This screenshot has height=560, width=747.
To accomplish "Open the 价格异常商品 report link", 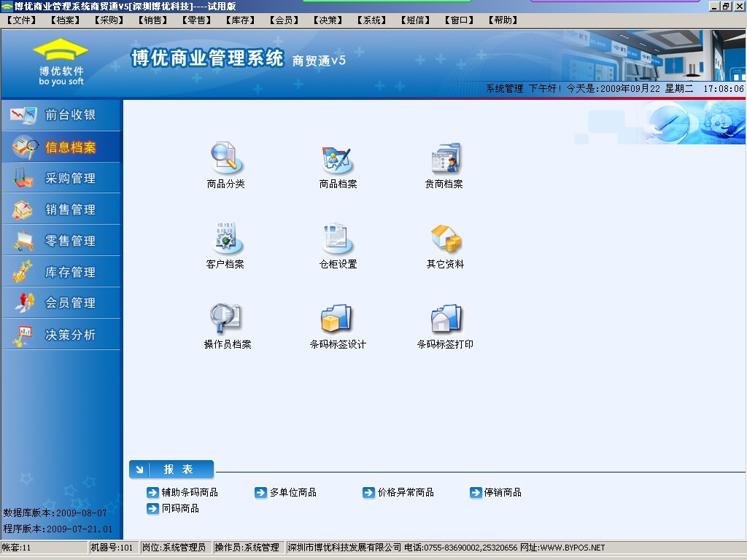I will 405,492.
